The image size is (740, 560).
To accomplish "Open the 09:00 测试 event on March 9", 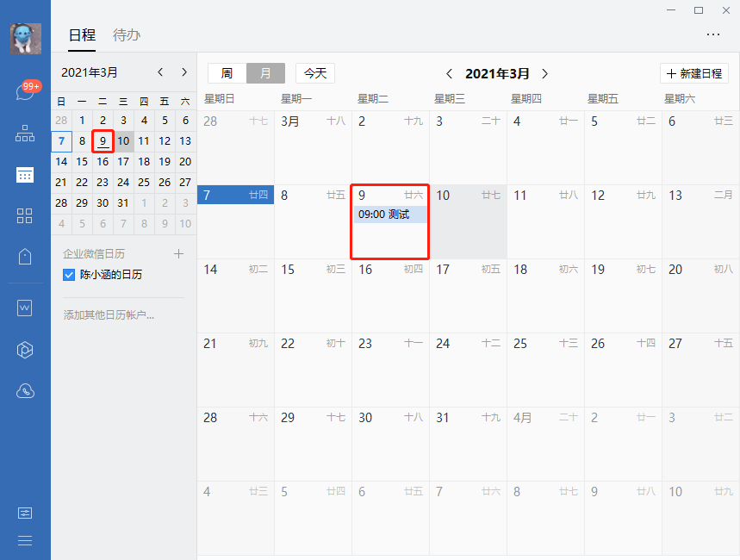I will [390, 215].
